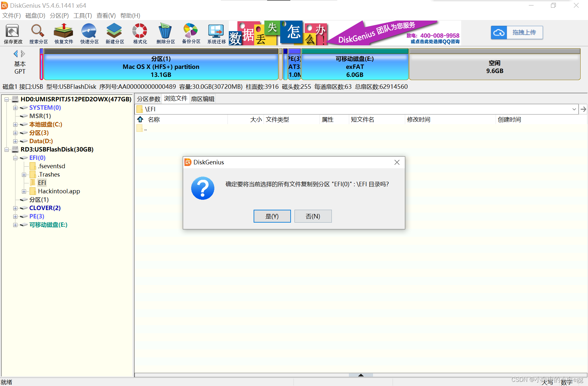This screenshot has height=386, width=588.
Task: Click the up-folder arrow icon in file list
Action: [x=140, y=119]
